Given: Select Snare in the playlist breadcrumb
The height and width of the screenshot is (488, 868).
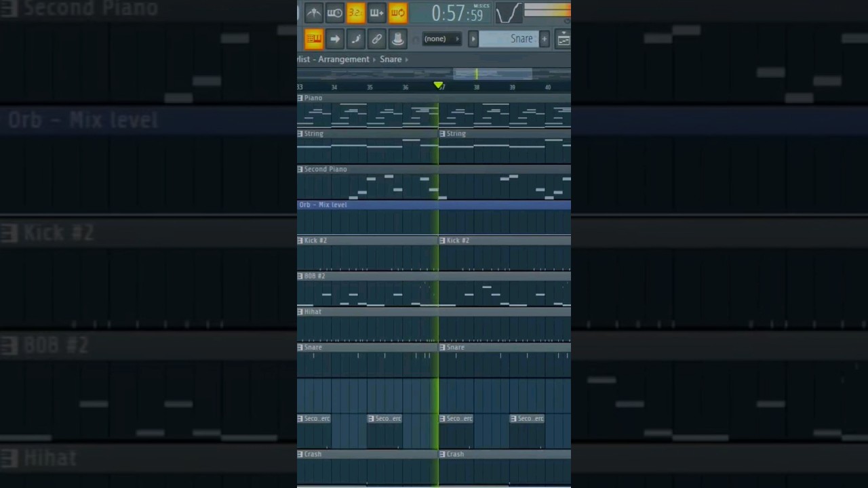Looking at the screenshot, I should point(391,59).
